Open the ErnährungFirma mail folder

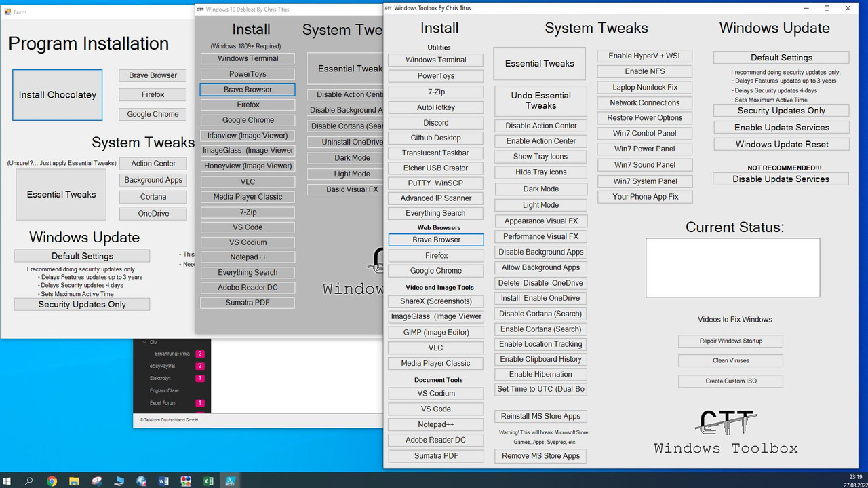172,354
